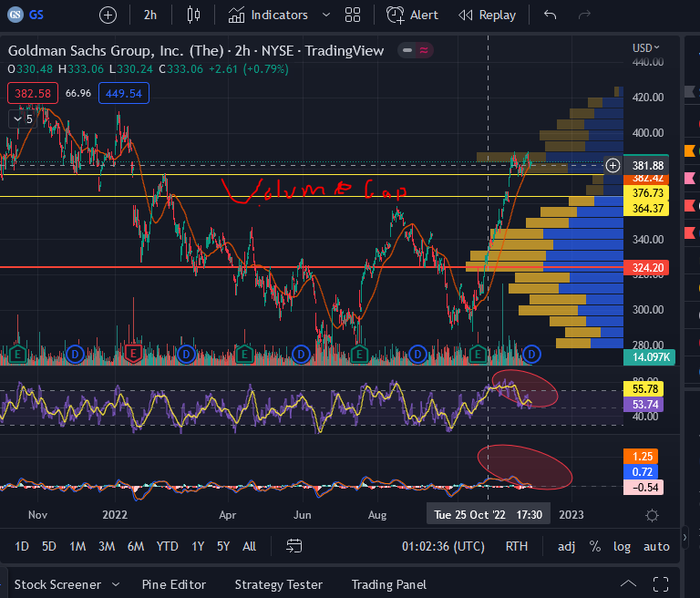Image resolution: width=700 pixels, height=598 pixels.
Task: Toggle log scale mode
Action: click(622, 546)
